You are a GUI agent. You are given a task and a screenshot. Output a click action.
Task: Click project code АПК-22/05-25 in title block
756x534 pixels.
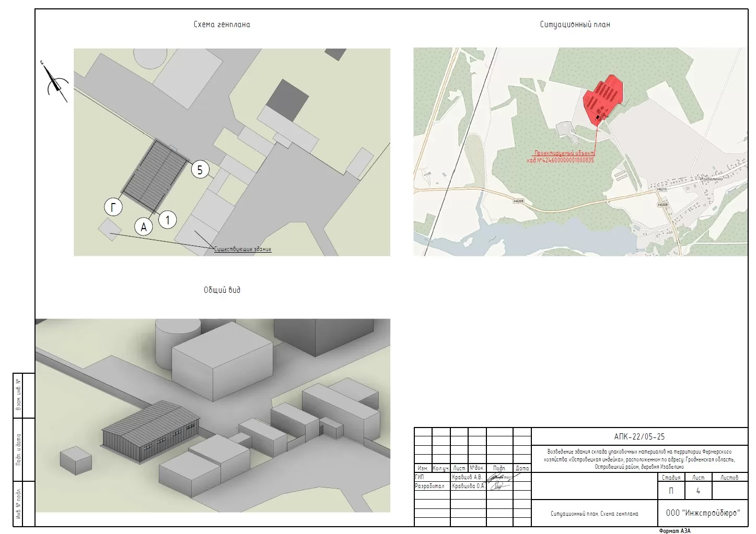(x=639, y=436)
